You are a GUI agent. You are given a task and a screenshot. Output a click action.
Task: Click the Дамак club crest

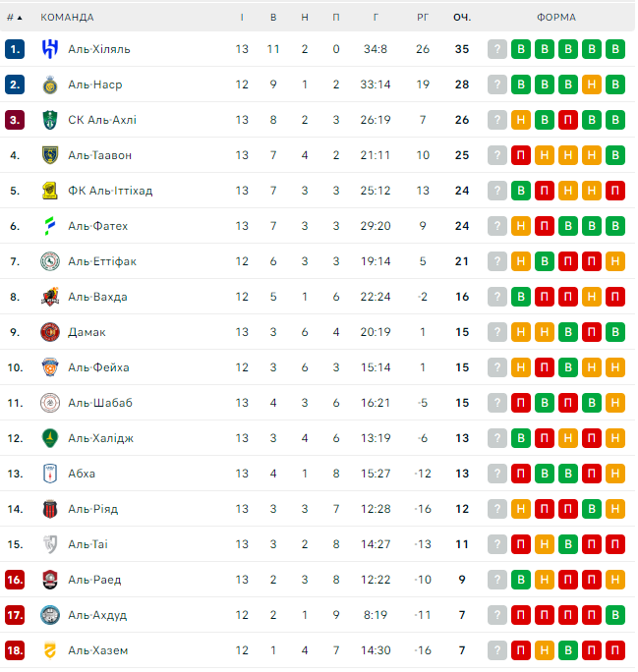(x=50, y=332)
